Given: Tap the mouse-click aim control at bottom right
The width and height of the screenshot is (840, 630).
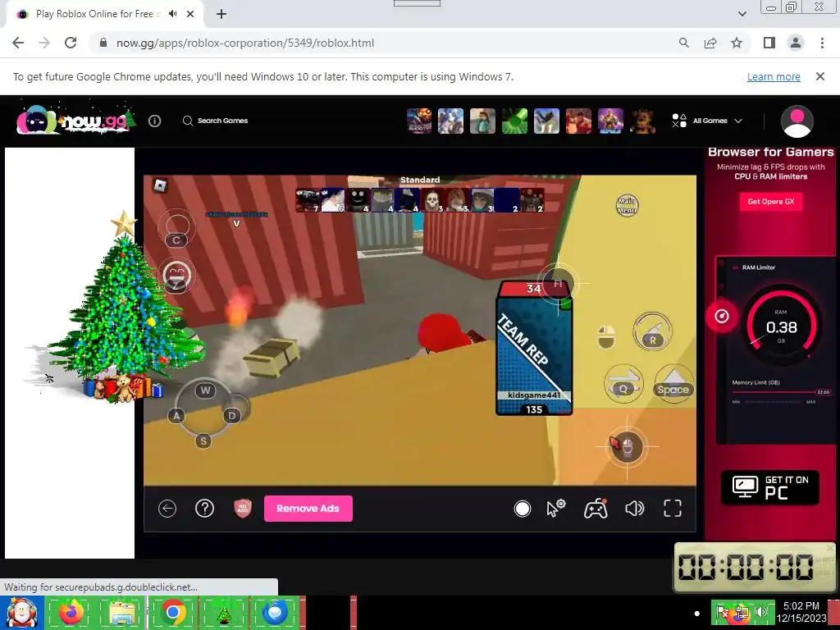Looking at the screenshot, I should coord(627,446).
